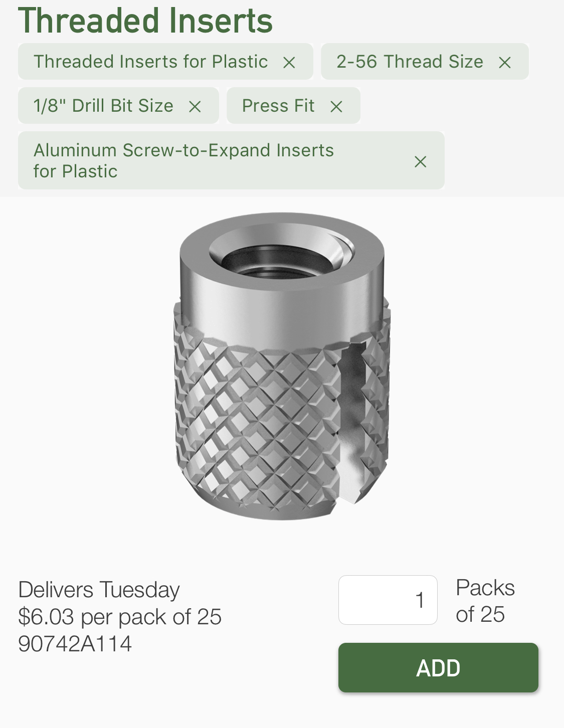Tap the Threaded Inserts for Plastic chip label
The height and width of the screenshot is (728, 564).
point(150,62)
